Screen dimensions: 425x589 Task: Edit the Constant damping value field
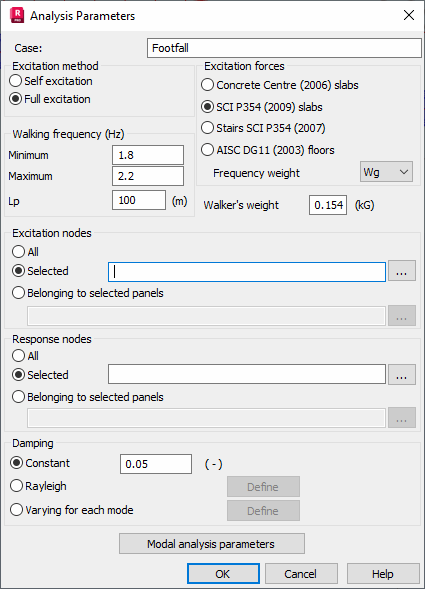pos(156,464)
